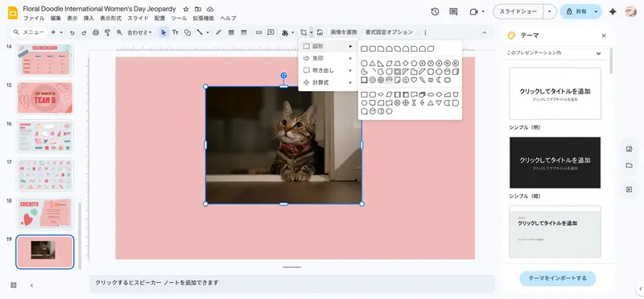Viewport: 644px width, 299px height.
Task: Activate the paint format tool
Action: coord(108,32)
